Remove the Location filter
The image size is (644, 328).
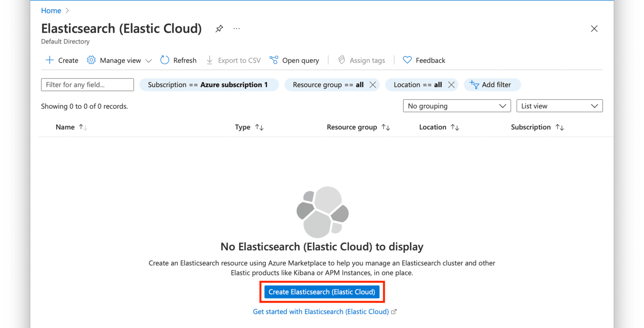(x=451, y=85)
